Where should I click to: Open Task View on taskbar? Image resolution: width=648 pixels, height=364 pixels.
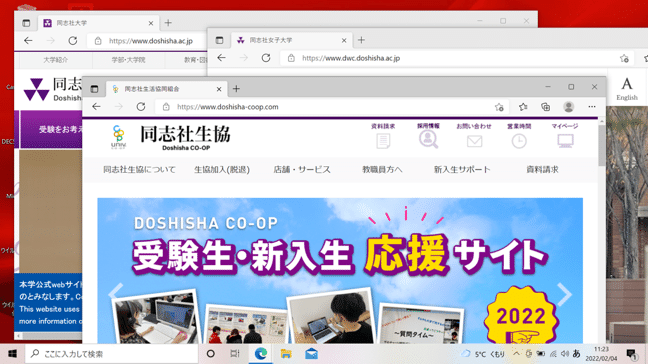[x=235, y=354]
